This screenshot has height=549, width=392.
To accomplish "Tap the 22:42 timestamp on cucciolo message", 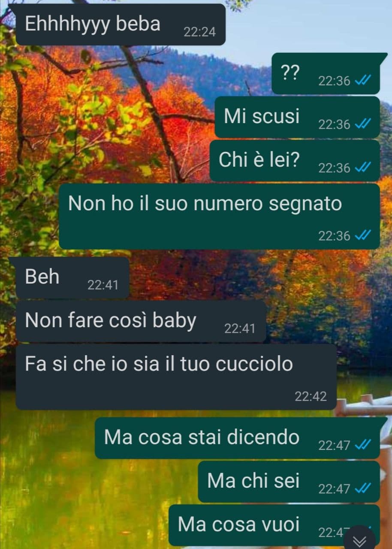I will tap(311, 396).
